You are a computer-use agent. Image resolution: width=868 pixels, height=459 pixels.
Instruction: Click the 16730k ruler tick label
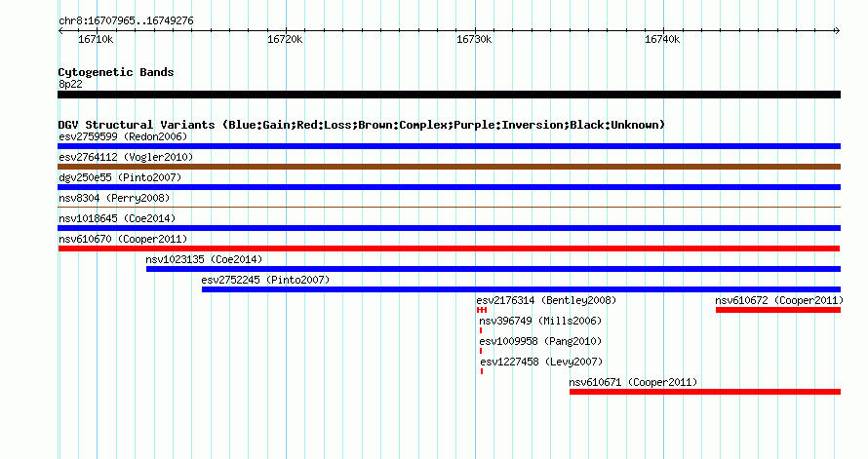click(474, 39)
